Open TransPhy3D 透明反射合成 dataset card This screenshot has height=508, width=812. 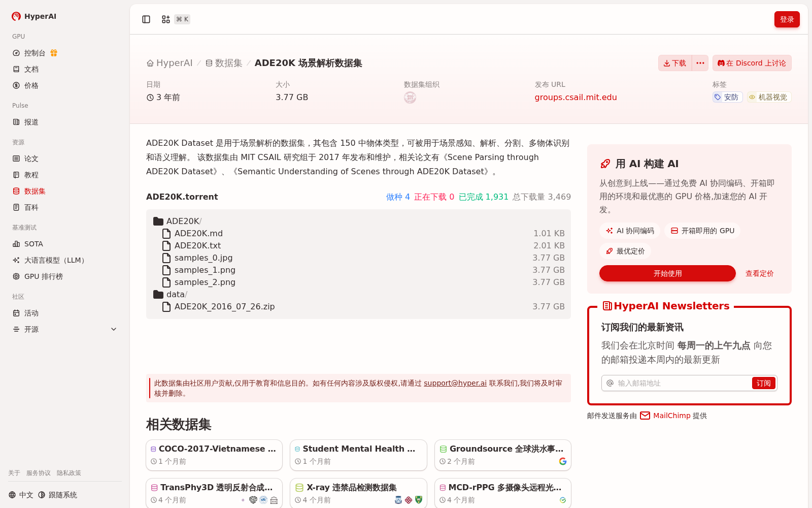[x=214, y=493]
